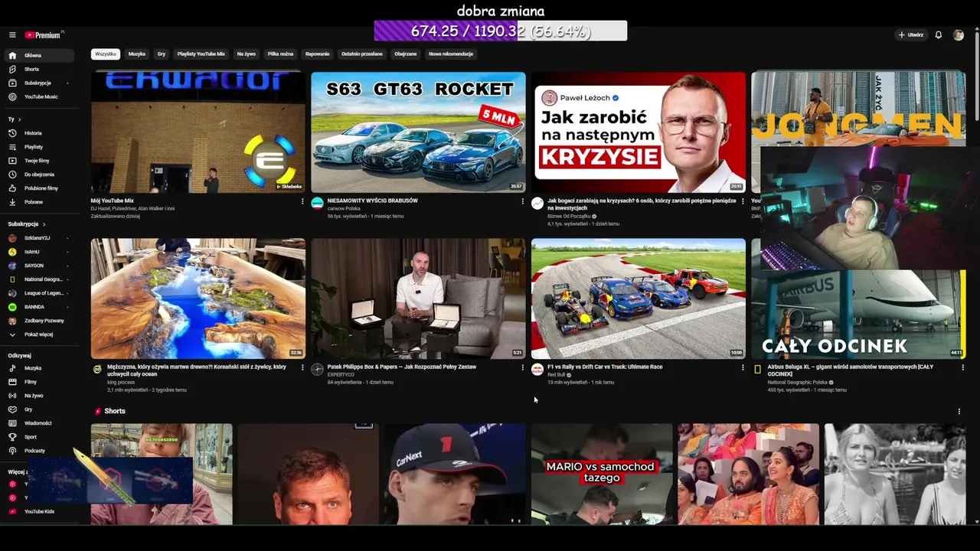Open Twoje filmy in the sidebar

point(38,161)
